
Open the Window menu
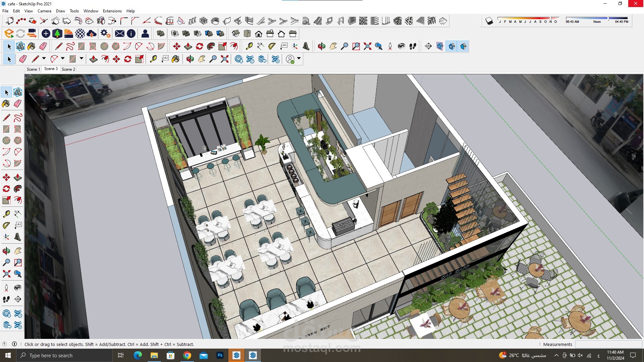tap(91, 11)
